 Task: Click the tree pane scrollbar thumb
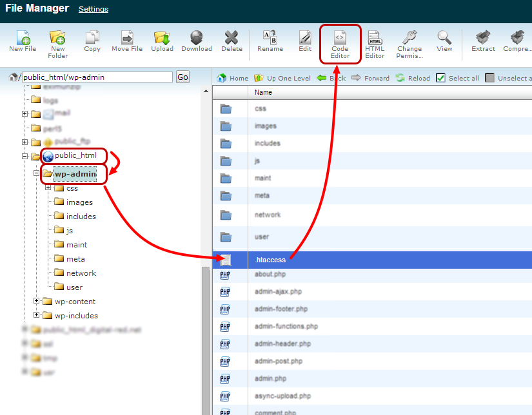click(x=206, y=340)
